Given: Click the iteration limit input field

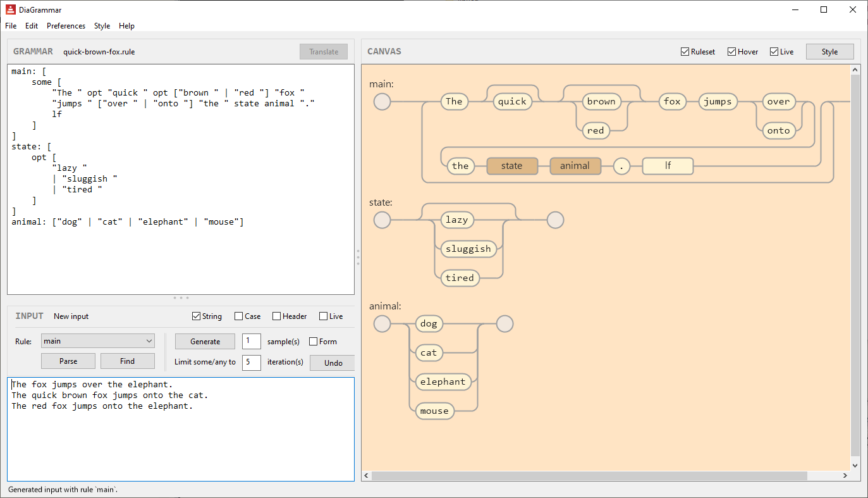Looking at the screenshot, I should 251,363.
